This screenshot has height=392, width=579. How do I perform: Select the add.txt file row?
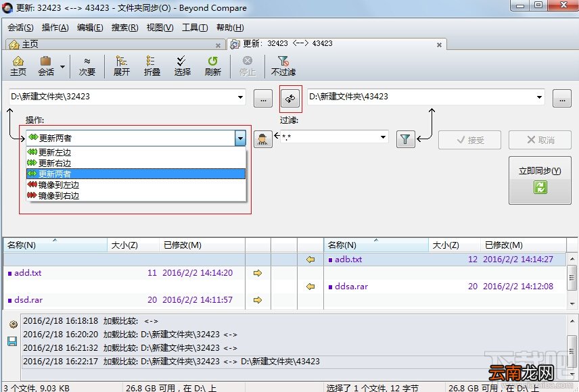pyautogui.click(x=124, y=273)
